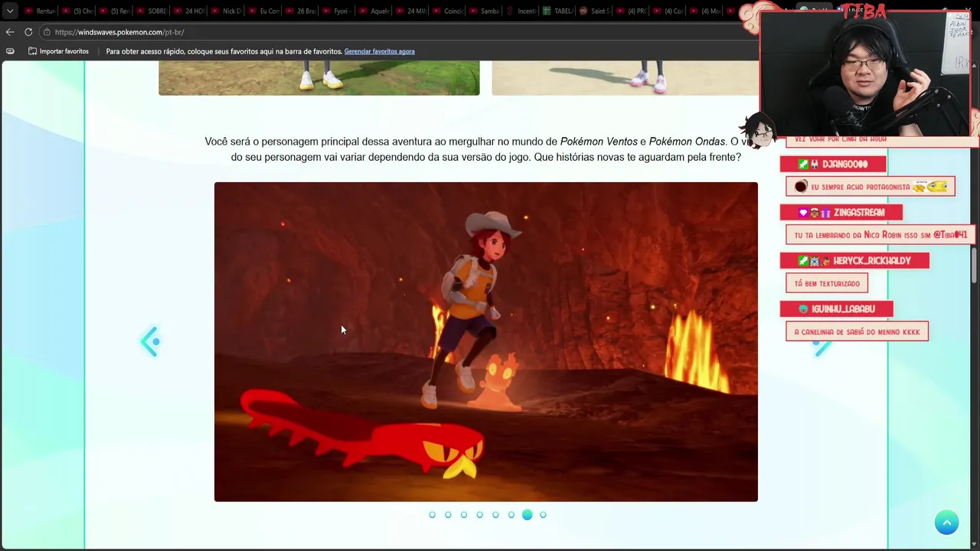Click chat message 'A CANELINHA DE SABIÁ'
The height and width of the screenshot is (551, 980).
(857, 331)
